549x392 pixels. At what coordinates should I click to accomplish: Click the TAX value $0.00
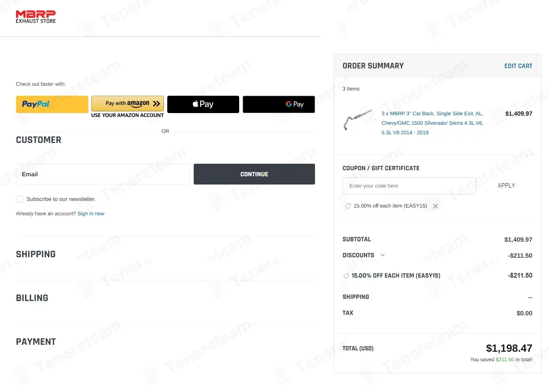pyautogui.click(x=524, y=313)
